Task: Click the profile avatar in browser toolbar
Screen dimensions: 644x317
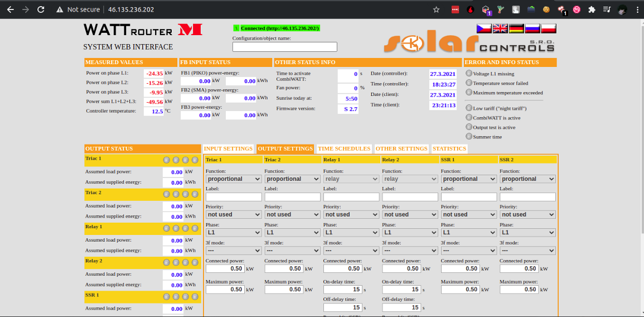Action: [622, 9]
